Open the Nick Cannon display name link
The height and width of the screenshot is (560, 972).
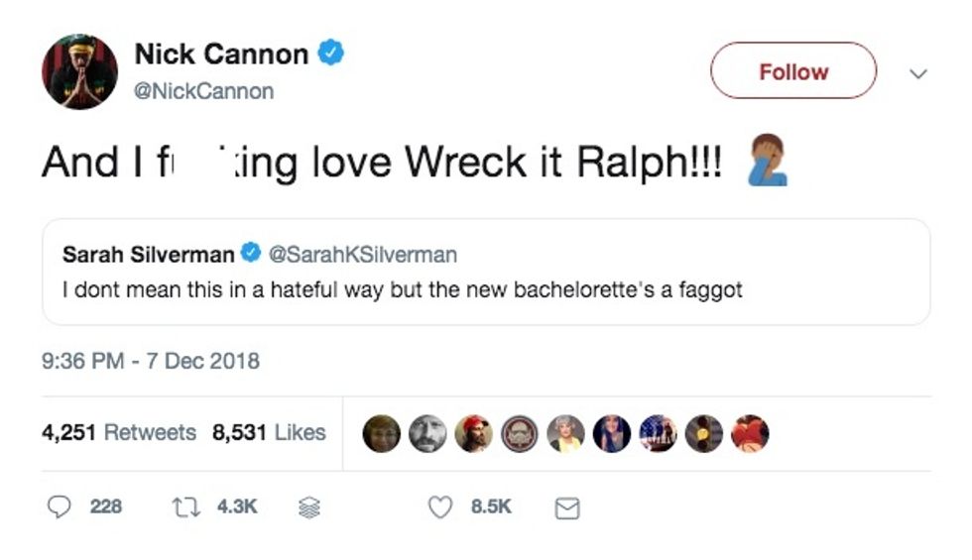pyautogui.click(x=221, y=55)
